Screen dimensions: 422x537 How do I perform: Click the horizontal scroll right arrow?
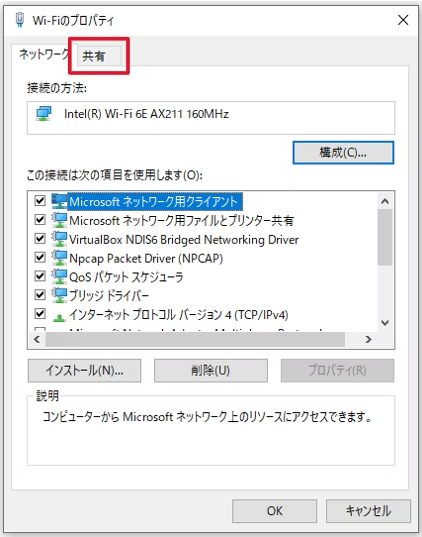pos(369,339)
